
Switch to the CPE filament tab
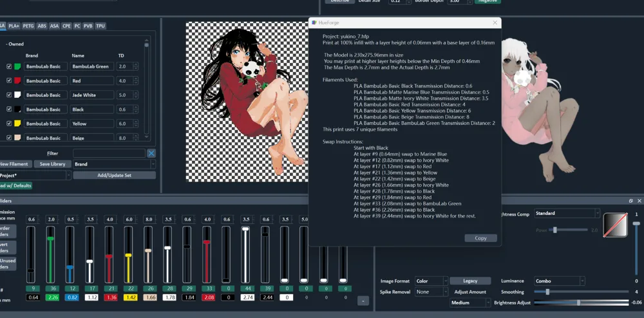pyautogui.click(x=66, y=26)
